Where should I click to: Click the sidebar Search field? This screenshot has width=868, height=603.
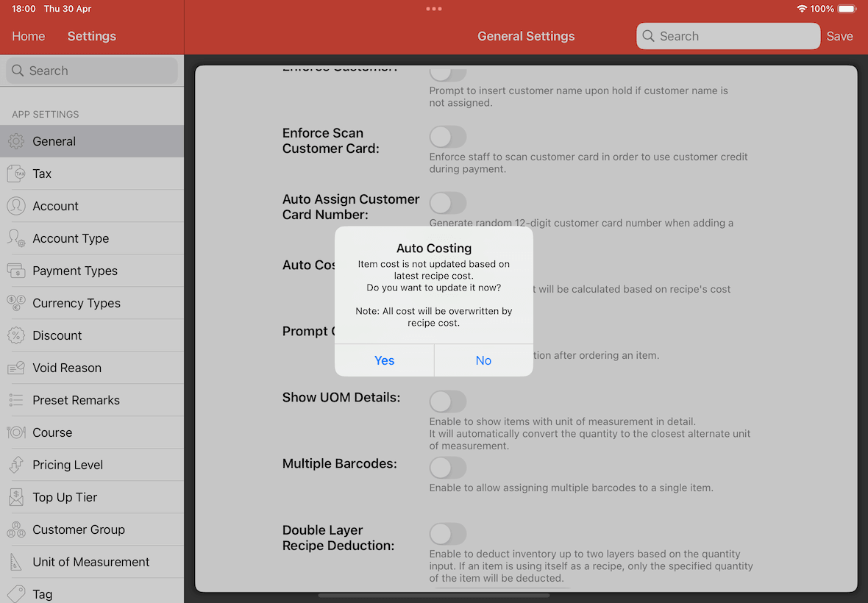(92, 71)
